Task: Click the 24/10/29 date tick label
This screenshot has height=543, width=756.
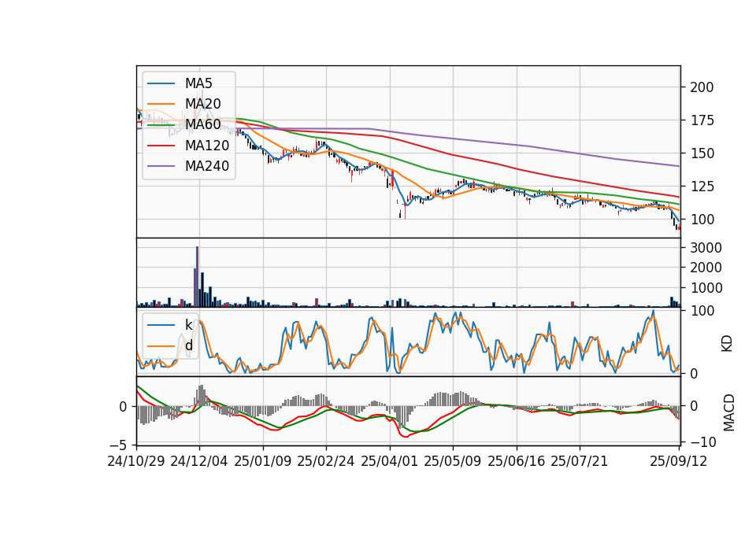Action: click(136, 462)
